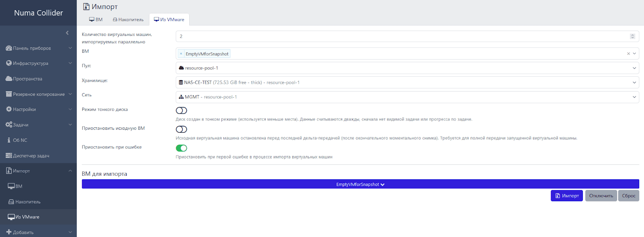Enable Режим тонкого диска toggle

(x=182, y=110)
